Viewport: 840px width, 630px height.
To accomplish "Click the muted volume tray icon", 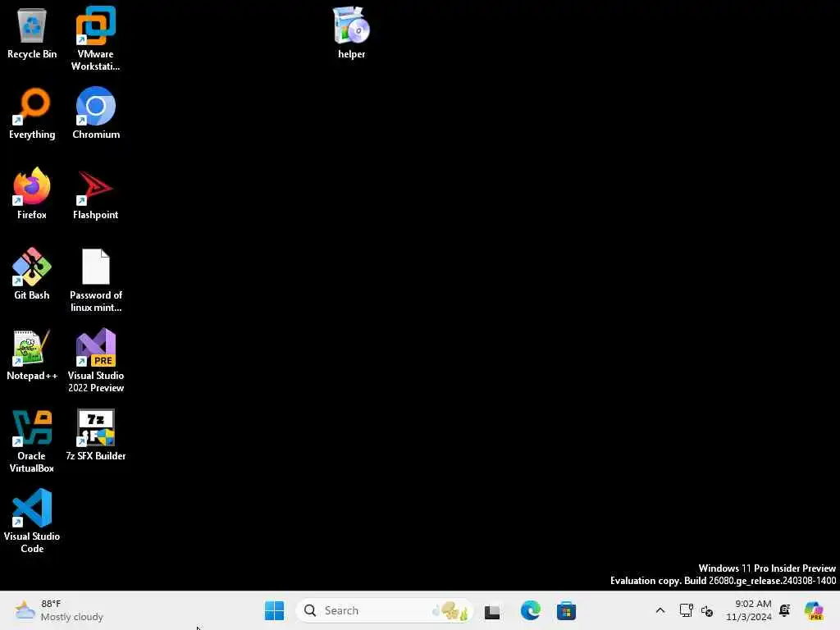I will pos(707,611).
